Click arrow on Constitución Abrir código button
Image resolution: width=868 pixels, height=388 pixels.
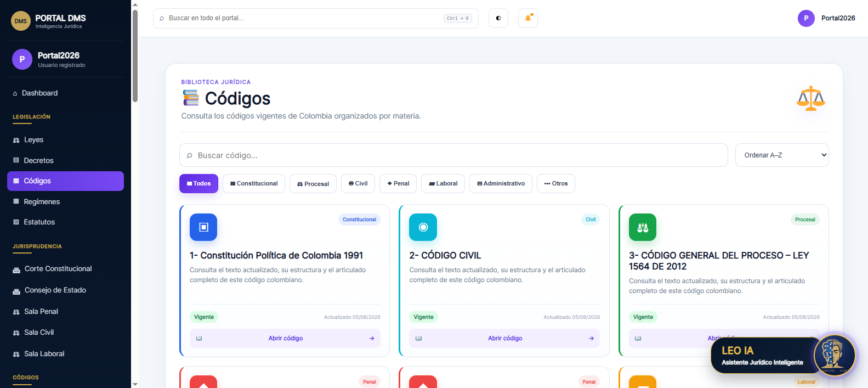click(372, 339)
